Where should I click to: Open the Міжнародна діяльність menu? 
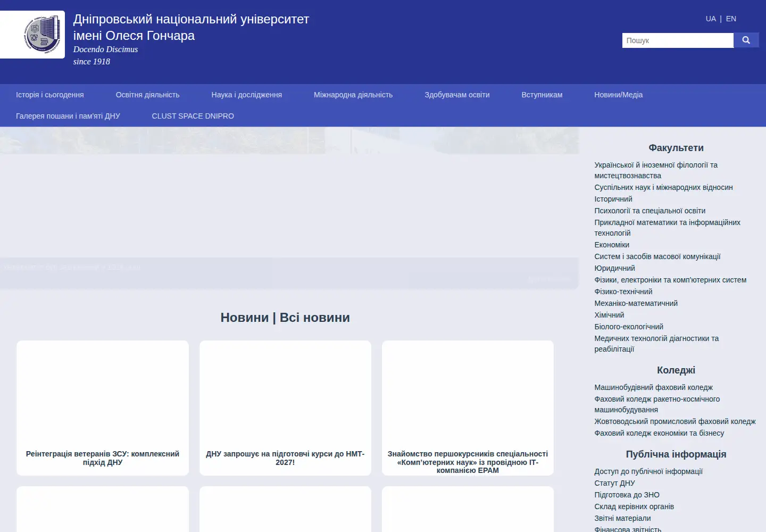click(353, 95)
